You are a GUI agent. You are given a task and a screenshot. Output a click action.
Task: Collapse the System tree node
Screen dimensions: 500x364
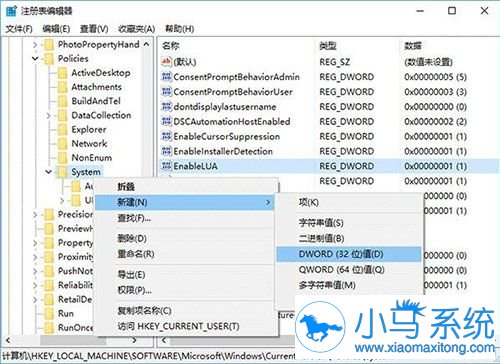[49, 172]
